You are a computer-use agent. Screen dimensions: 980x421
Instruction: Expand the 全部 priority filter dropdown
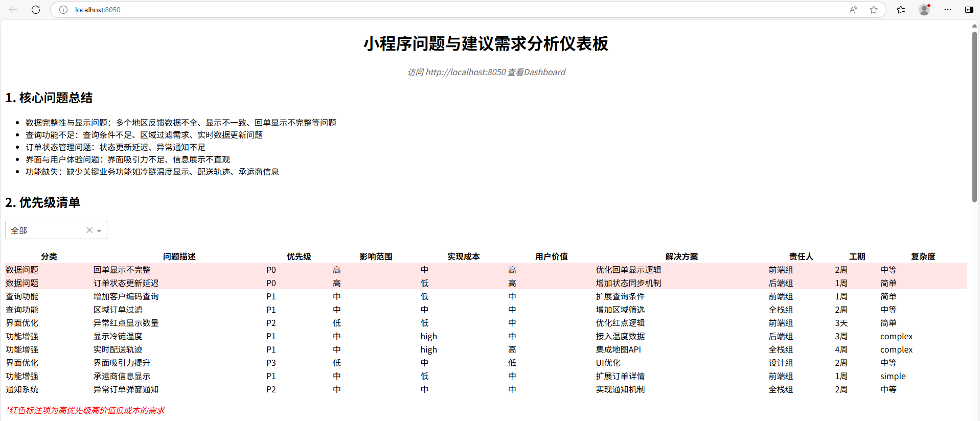[99, 231]
